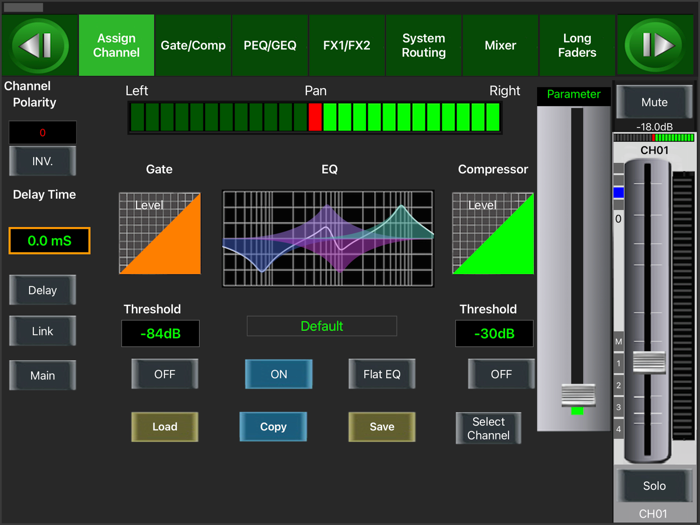Open the Long Faders tab
Viewport: 700px width, 525px height.
pos(577,45)
